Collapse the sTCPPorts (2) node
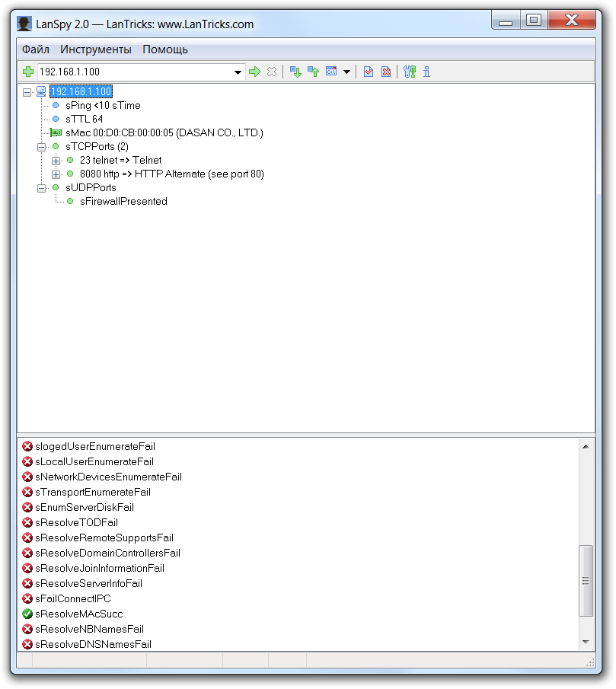This screenshot has height=689, width=616. point(41,147)
